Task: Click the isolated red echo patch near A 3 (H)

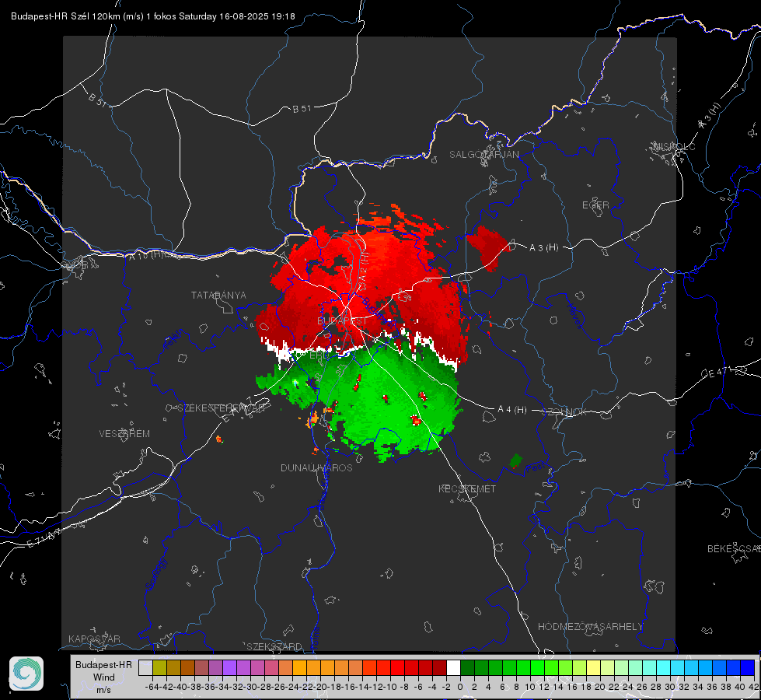Action: pyautogui.click(x=487, y=248)
